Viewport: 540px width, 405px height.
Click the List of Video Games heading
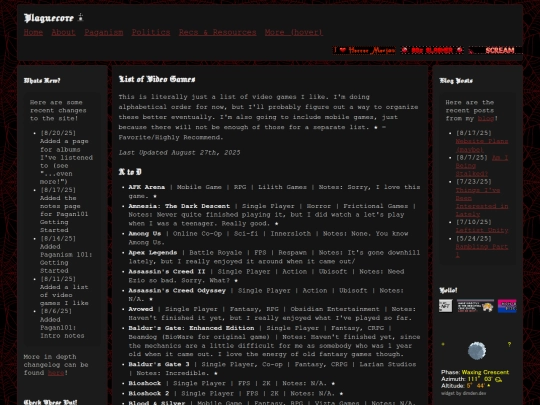pos(157,79)
